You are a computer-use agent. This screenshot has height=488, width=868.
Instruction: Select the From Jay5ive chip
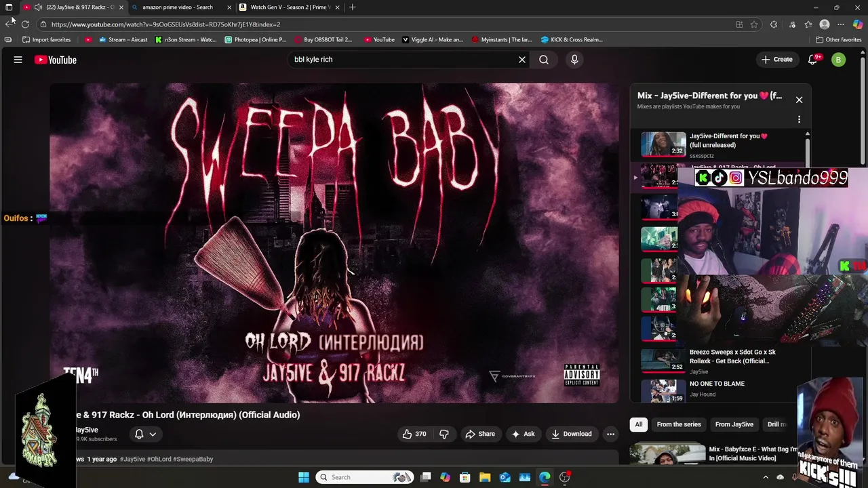[734, 424]
